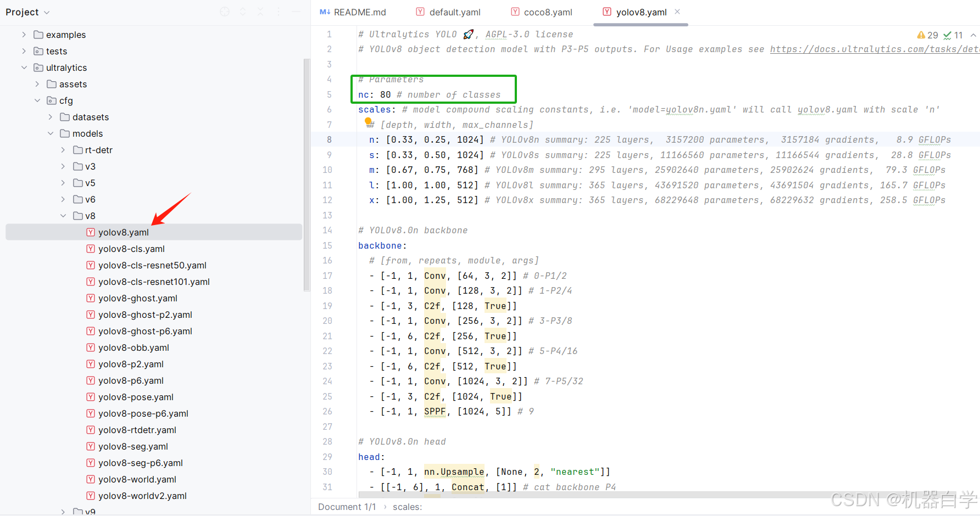Image resolution: width=980 pixels, height=516 pixels.
Task: Click the Select Opened File crosshair icon
Action: [x=225, y=12]
